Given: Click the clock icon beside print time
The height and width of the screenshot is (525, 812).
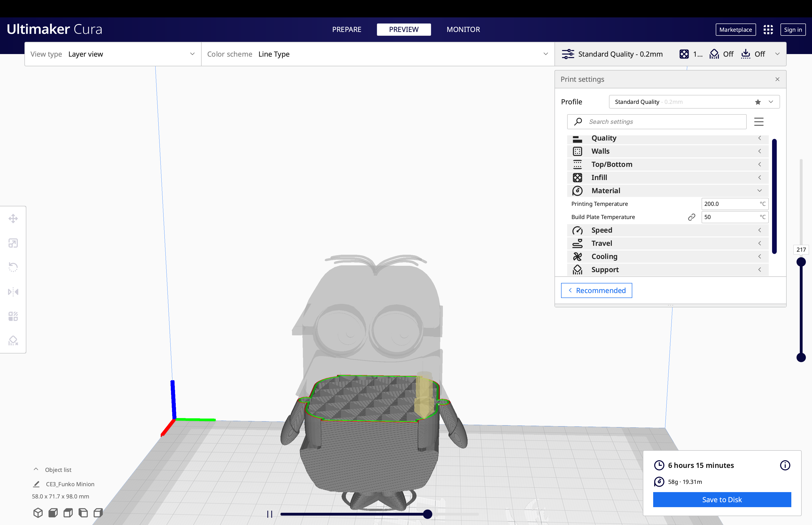Looking at the screenshot, I should [659, 465].
